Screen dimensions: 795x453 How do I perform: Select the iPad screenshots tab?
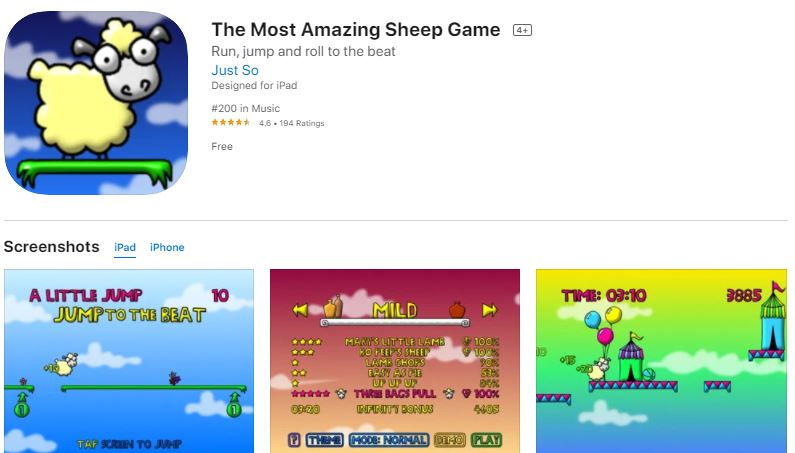point(125,247)
